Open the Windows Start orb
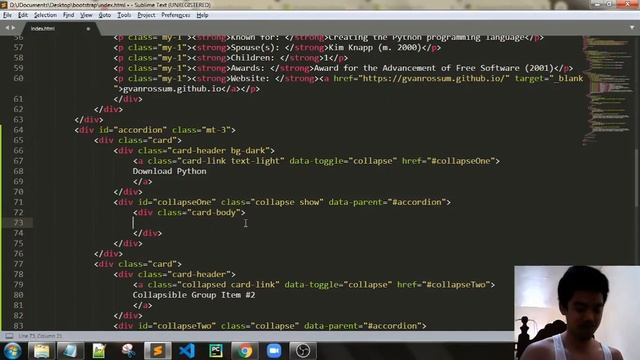 tap(13, 351)
